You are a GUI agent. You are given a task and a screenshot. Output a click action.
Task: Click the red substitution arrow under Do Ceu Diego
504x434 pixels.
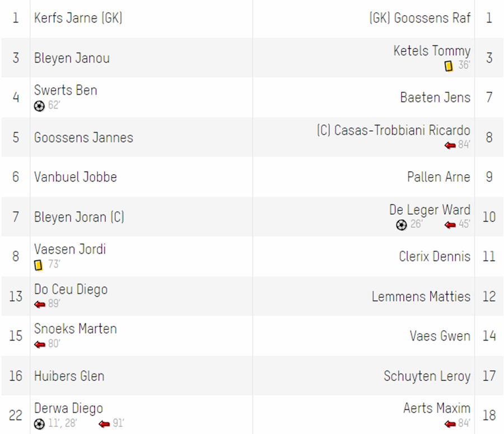(x=40, y=304)
